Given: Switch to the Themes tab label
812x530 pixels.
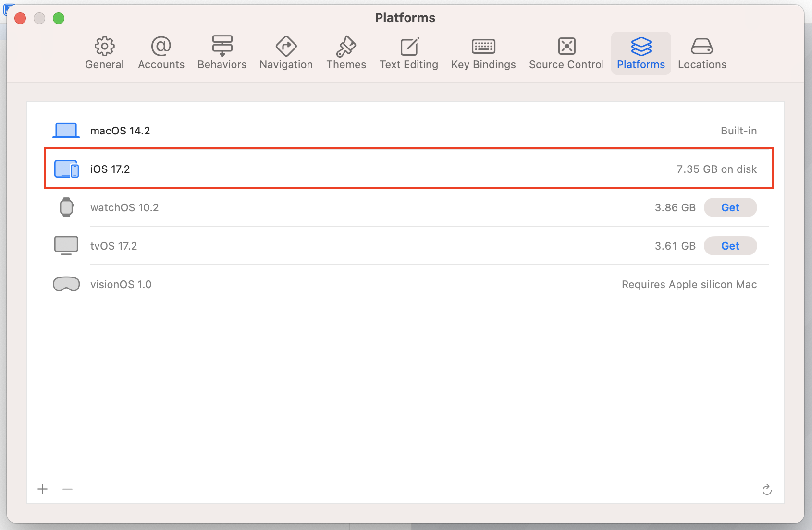Looking at the screenshot, I should pos(346,64).
